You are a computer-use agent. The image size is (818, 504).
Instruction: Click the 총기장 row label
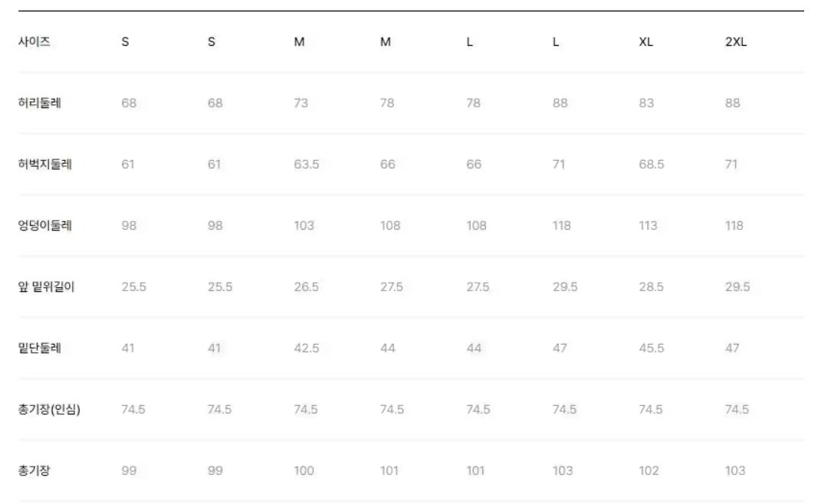[x=34, y=470]
